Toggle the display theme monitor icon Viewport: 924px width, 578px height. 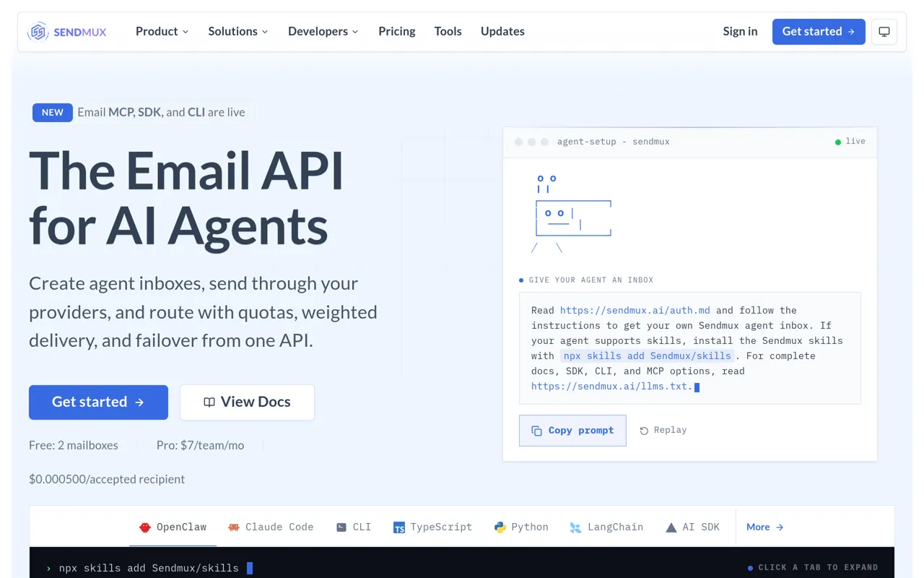884,32
